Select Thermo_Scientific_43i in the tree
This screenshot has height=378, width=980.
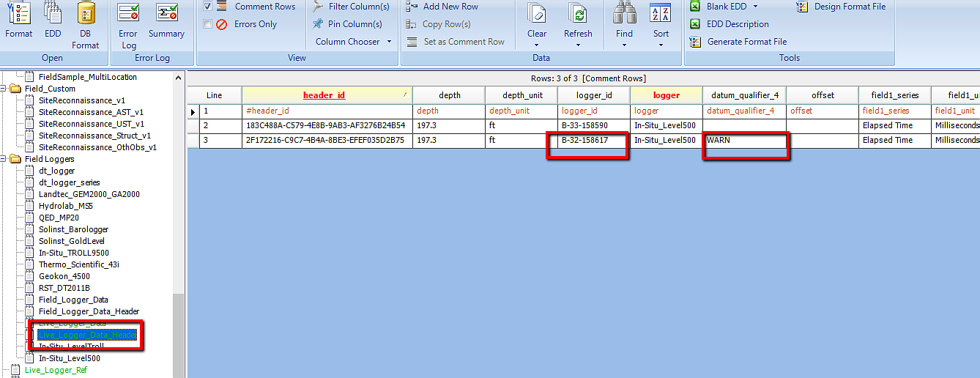(x=78, y=264)
